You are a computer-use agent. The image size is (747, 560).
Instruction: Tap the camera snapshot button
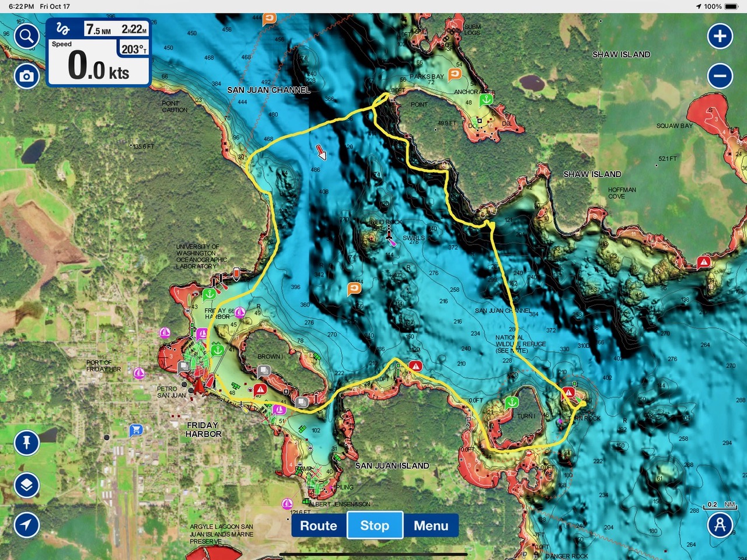pyautogui.click(x=26, y=76)
